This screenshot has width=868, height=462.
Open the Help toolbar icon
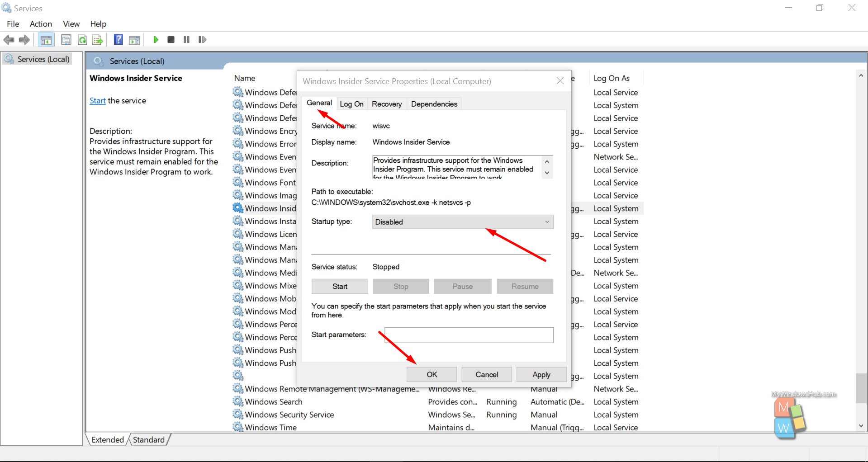click(x=118, y=40)
